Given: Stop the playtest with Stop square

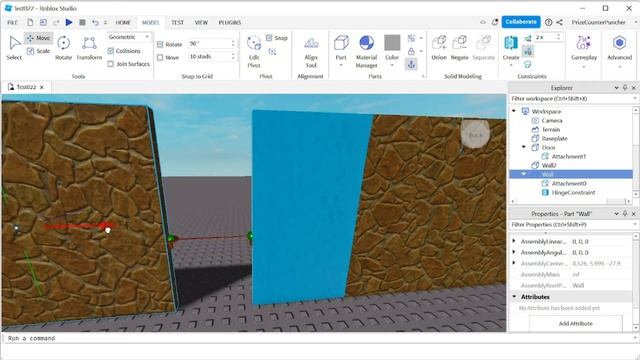Looking at the screenshot, I should 82,22.
